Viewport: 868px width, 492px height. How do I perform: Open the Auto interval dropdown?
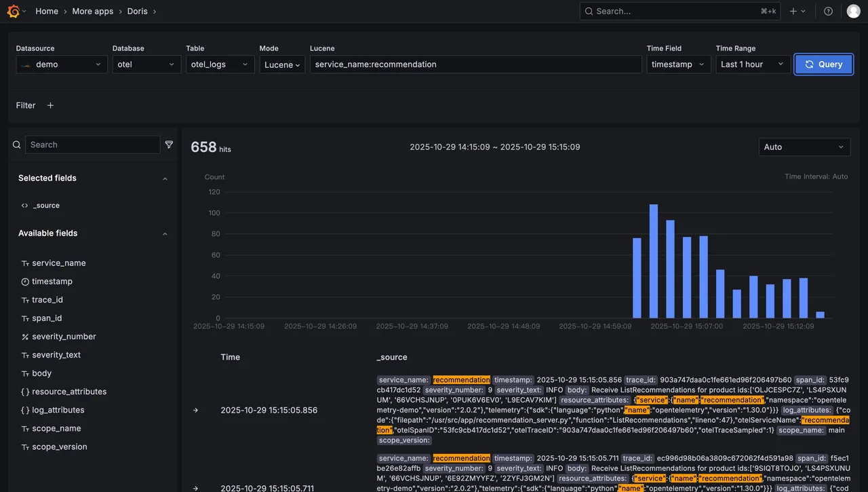click(x=804, y=147)
